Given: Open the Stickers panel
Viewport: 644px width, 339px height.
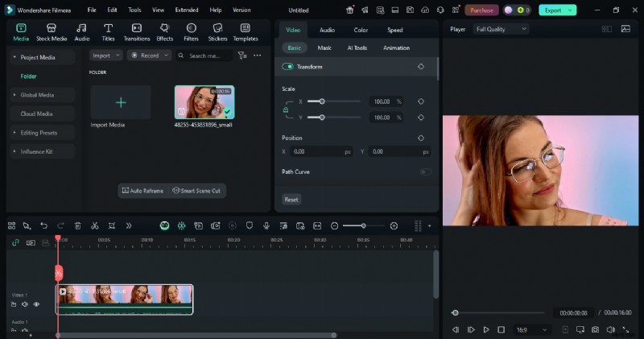Looking at the screenshot, I should pyautogui.click(x=217, y=31).
